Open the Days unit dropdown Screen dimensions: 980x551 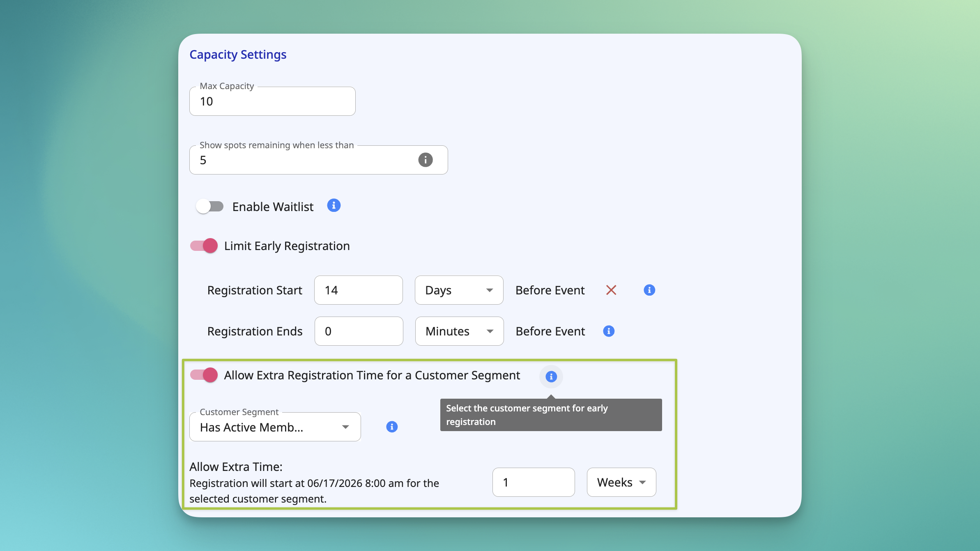point(459,290)
